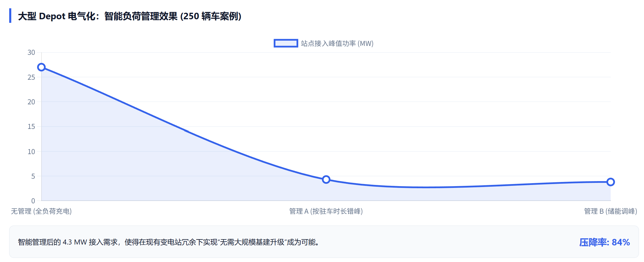Click the y-axis tick label 15
Screen dimensions: 644x262
(31, 127)
